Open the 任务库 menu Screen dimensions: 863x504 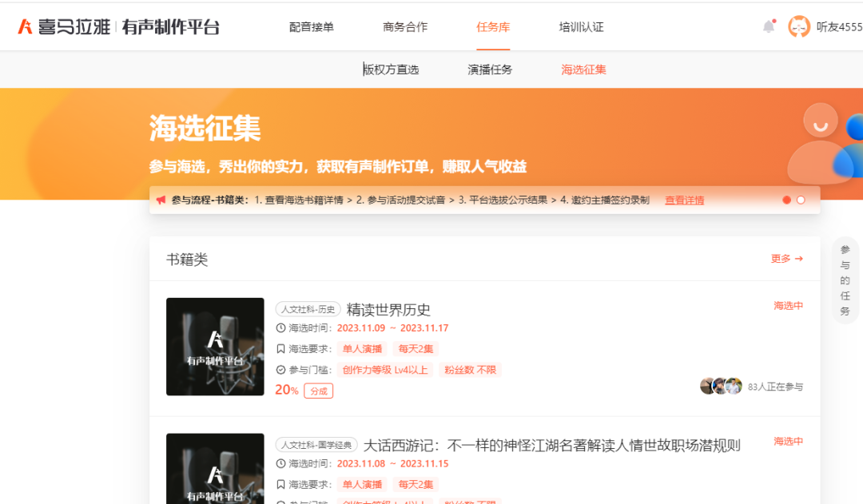coord(493,27)
